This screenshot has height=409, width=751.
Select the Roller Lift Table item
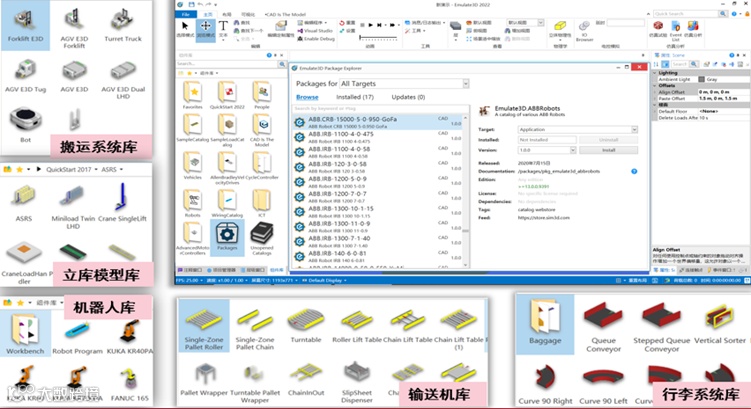pos(357,326)
